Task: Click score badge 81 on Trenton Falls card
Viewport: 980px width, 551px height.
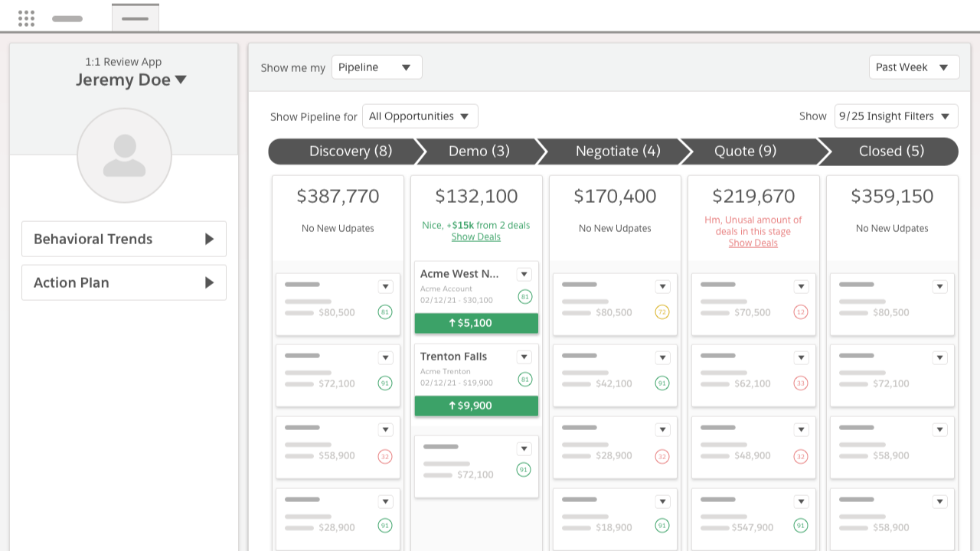Action: pyautogui.click(x=524, y=380)
